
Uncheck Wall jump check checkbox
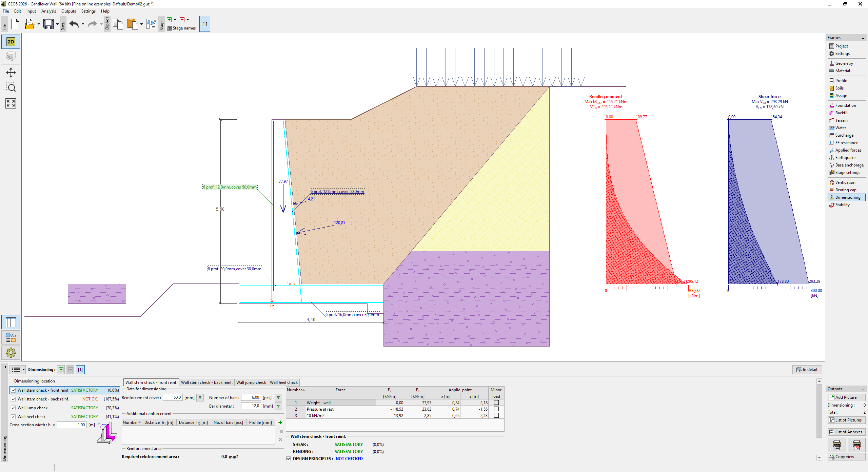13,408
